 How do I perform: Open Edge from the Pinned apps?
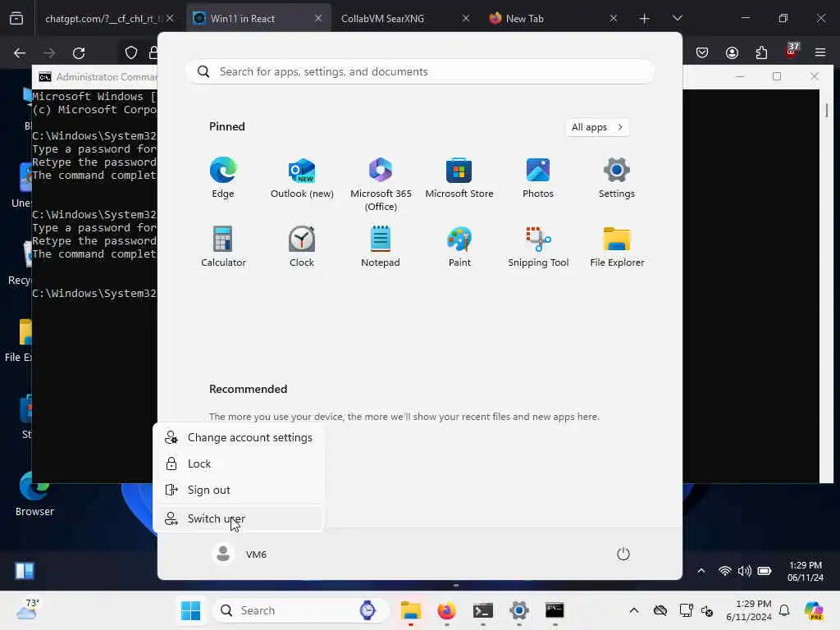pos(223,178)
